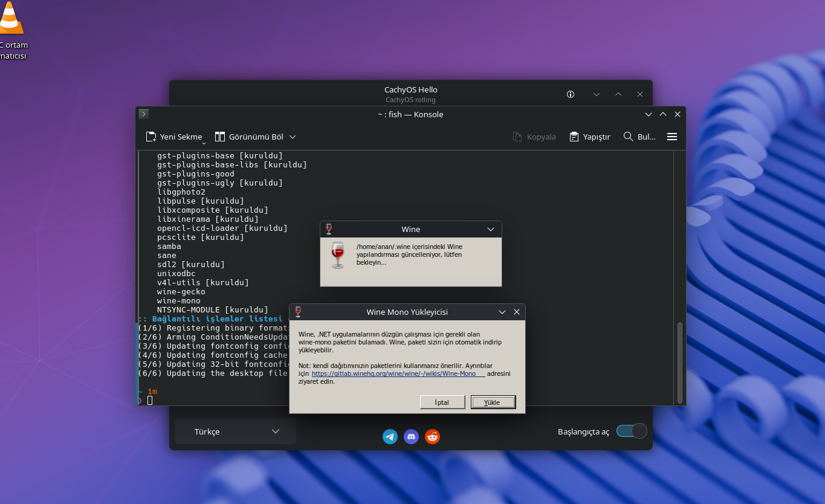Open the gitlab.winehq.org Wine-Mono wiki link
Image resolution: width=825 pixels, height=504 pixels.
pos(398,373)
